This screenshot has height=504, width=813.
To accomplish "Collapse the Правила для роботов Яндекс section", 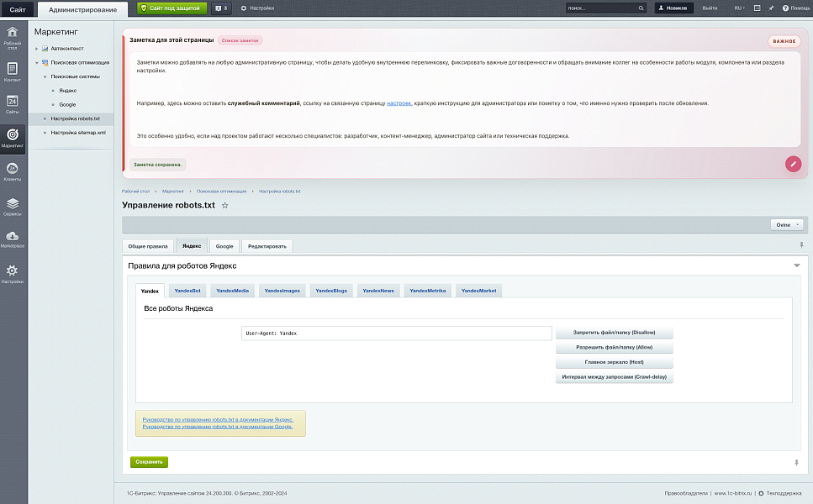I will pyautogui.click(x=796, y=265).
